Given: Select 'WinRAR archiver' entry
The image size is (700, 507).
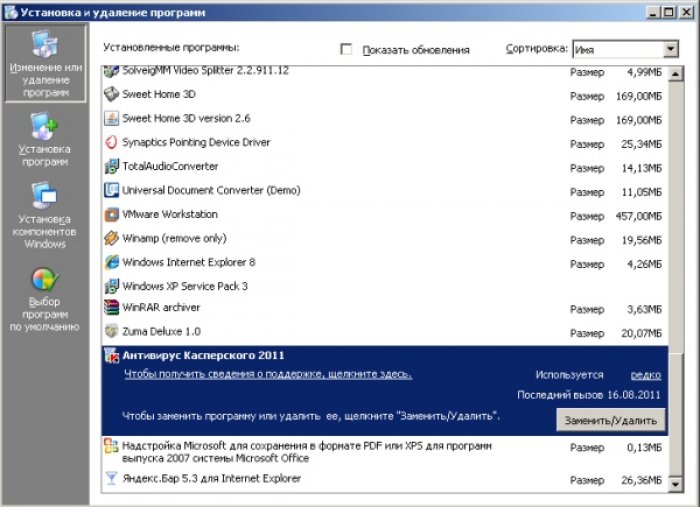Looking at the screenshot, I should [385, 308].
